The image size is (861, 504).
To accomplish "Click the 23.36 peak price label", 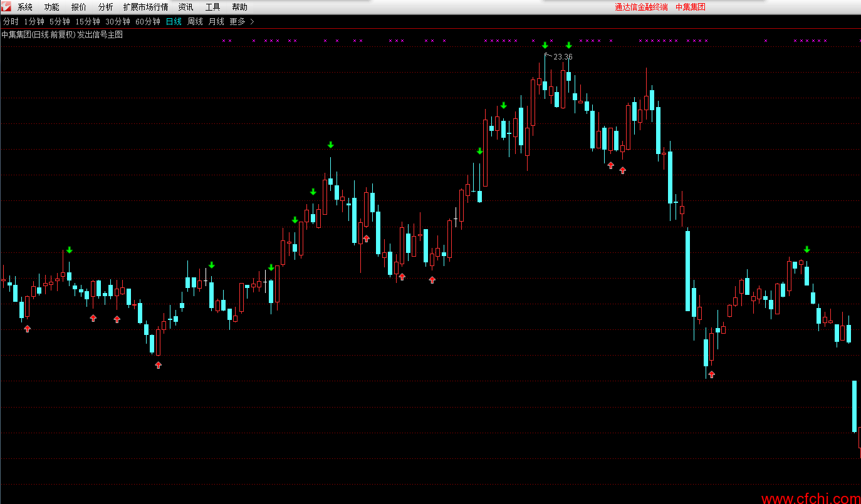I will (x=563, y=57).
